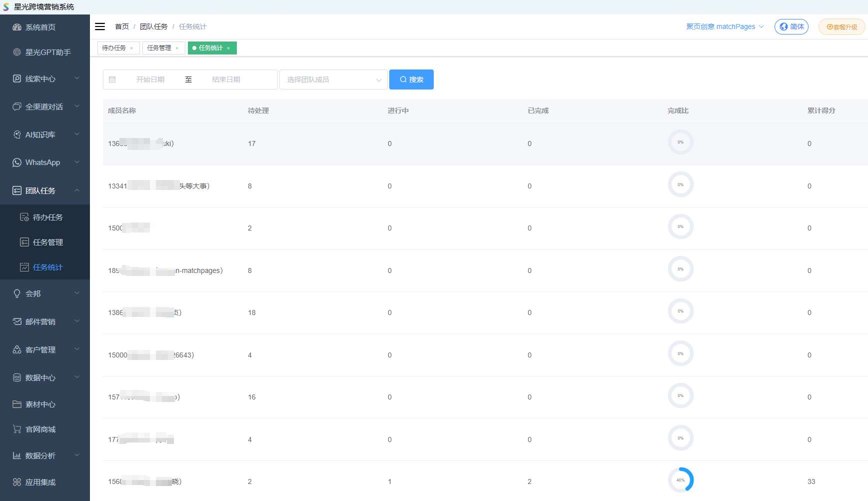This screenshot has width=868, height=501.
Task: Click the 星光GPT助手 icon
Action: click(17, 52)
